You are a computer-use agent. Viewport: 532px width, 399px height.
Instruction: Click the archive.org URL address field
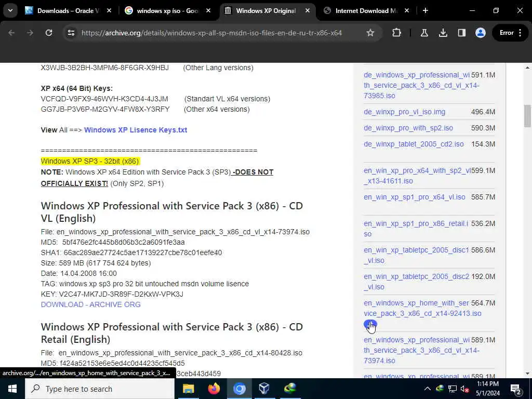[212, 33]
